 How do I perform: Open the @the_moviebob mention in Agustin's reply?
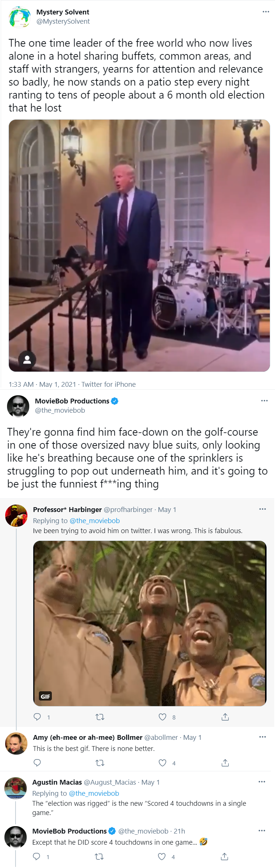94,793
